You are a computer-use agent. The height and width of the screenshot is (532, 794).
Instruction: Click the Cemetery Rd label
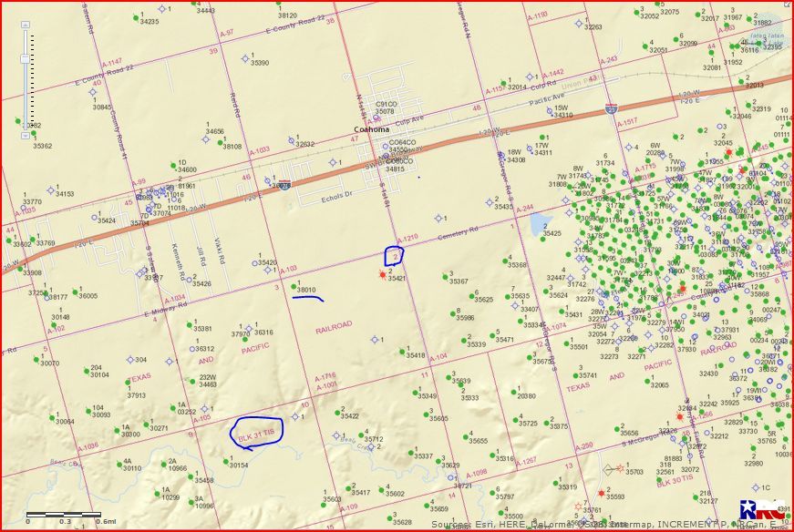point(458,233)
